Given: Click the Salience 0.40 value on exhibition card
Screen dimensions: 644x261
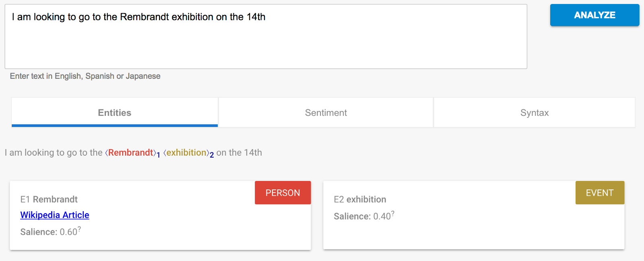Looking at the screenshot, I should click(382, 216).
